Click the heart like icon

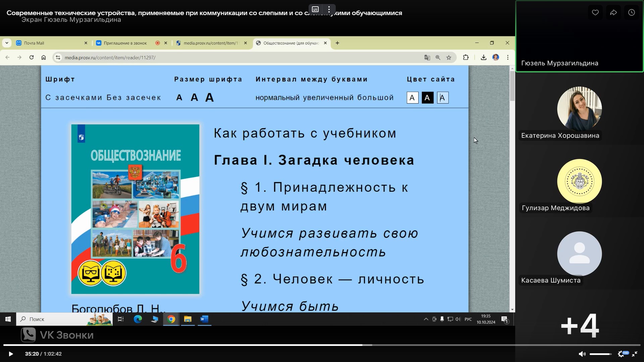595,13
